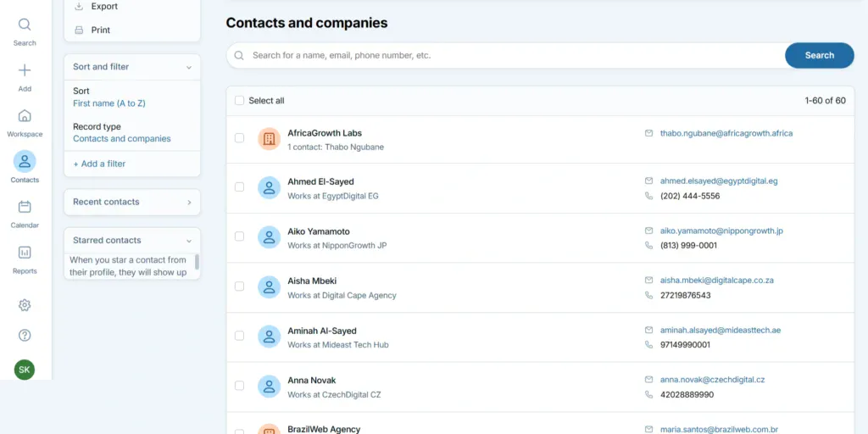Go to Workspace home icon

(x=25, y=115)
